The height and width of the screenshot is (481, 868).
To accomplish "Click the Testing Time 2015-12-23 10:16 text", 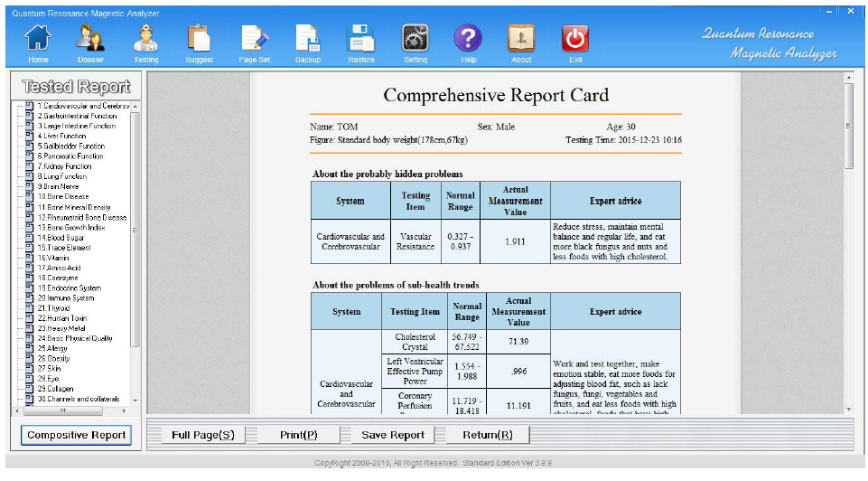I will pyautogui.click(x=623, y=140).
